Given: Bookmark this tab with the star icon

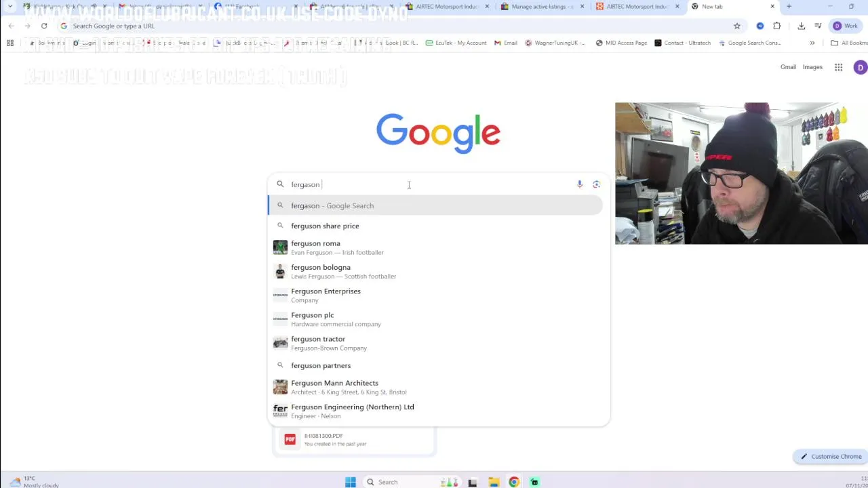Looking at the screenshot, I should (737, 26).
